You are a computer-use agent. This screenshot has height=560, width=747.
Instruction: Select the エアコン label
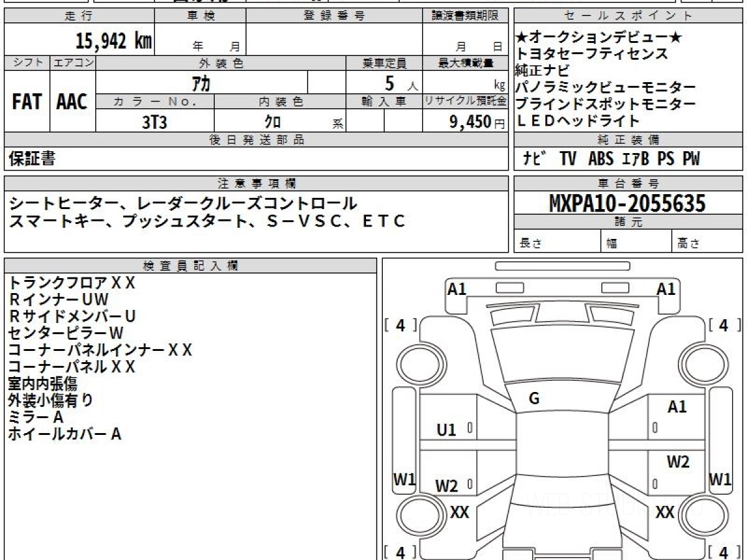(x=73, y=63)
